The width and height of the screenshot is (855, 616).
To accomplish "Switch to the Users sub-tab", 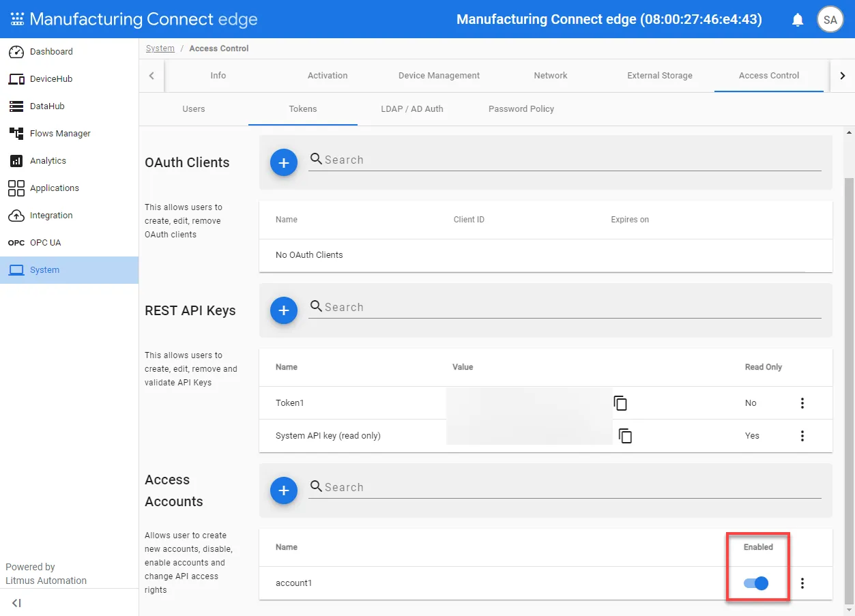I will point(194,109).
